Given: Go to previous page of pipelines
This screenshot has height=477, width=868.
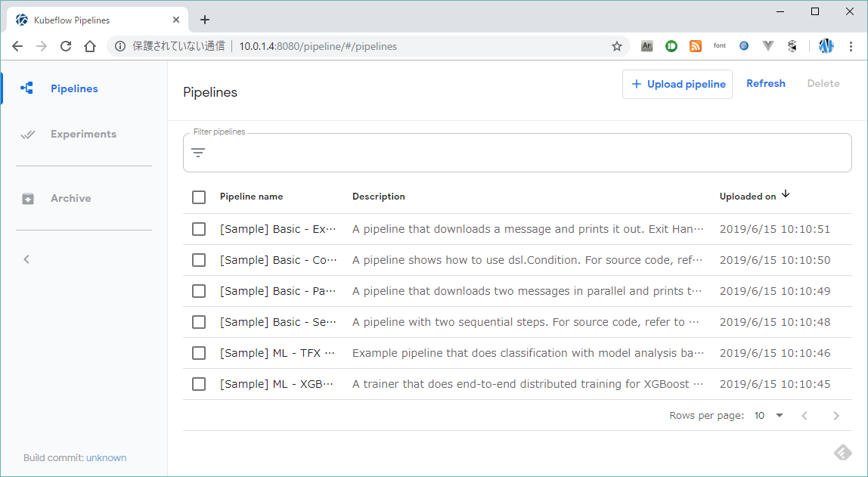Looking at the screenshot, I should click(x=805, y=416).
